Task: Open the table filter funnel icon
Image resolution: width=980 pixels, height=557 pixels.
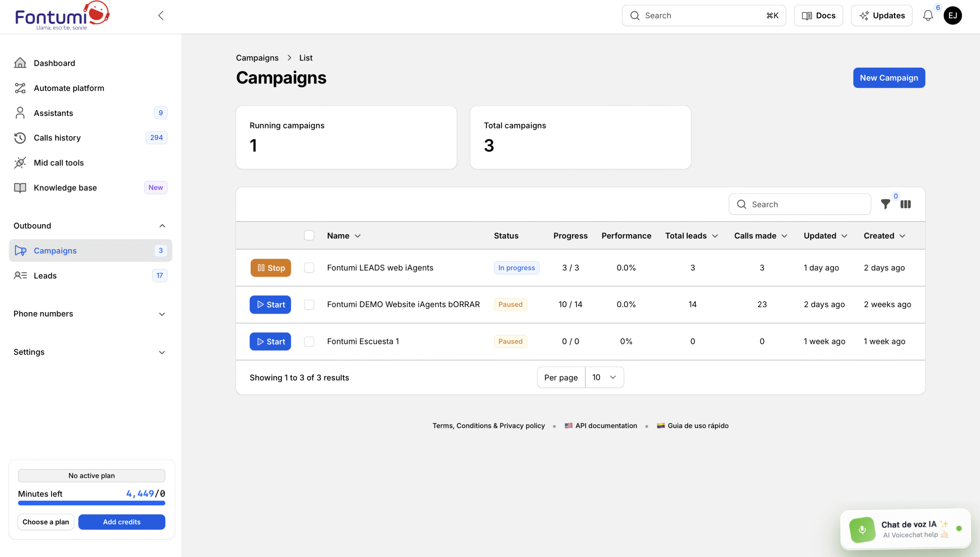Action: 885,204
